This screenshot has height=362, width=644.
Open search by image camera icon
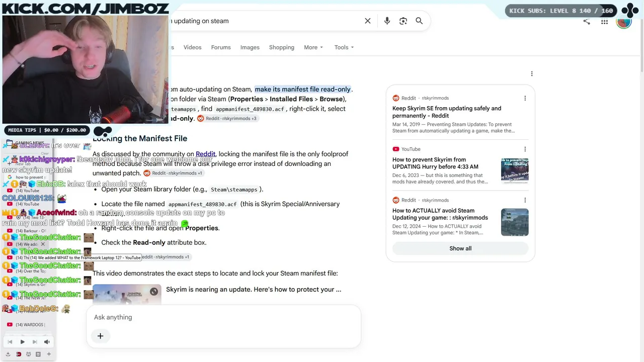pyautogui.click(x=403, y=21)
